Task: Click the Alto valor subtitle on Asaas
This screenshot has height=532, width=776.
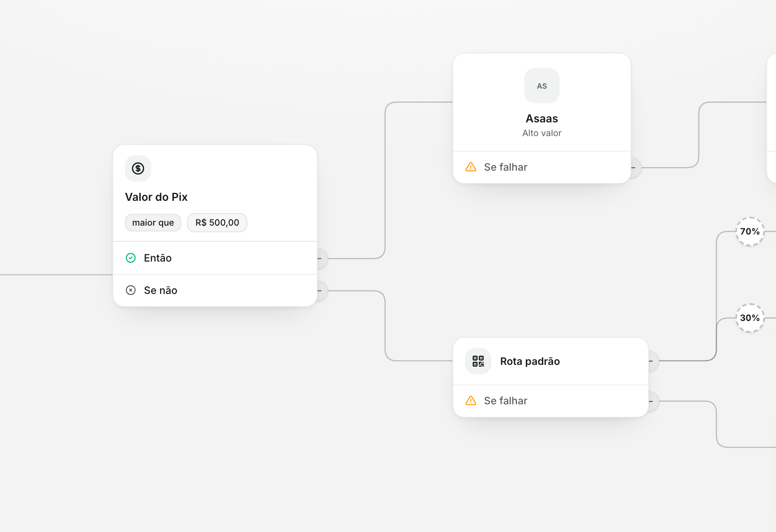Action: 542,133
